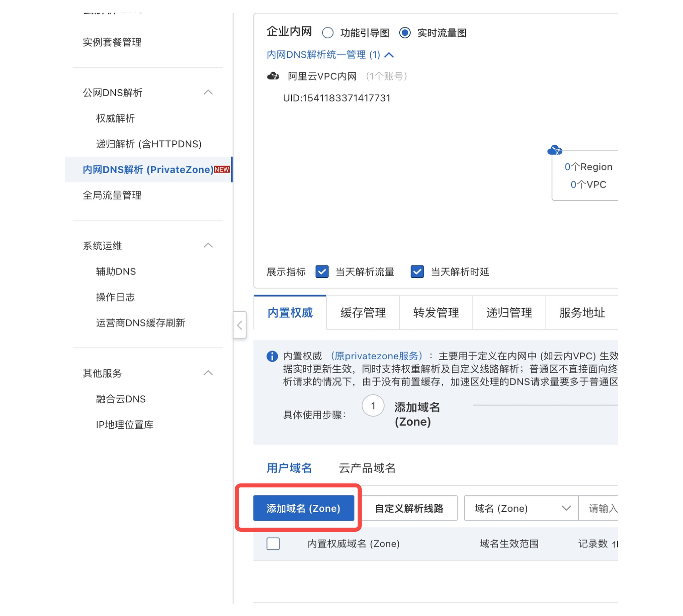Collapse the 系统运维 section chevron
This screenshot has width=683, height=616.
point(208,245)
